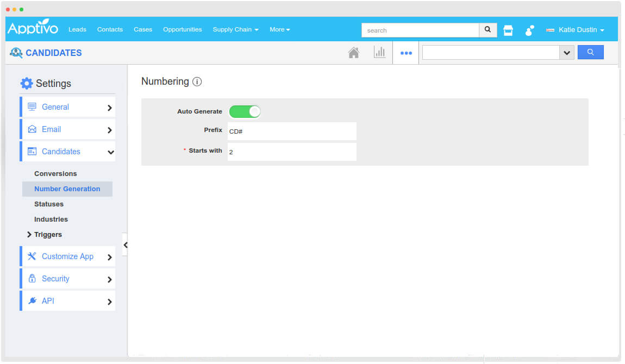This screenshot has width=625, height=364.
Task: Open the App Store icon in the header
Action: click(508, 30)
